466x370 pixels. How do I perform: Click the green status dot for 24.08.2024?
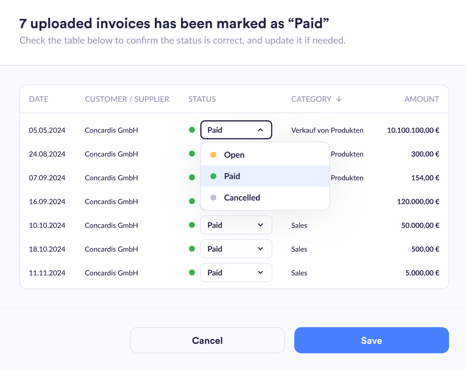(192, 154)
